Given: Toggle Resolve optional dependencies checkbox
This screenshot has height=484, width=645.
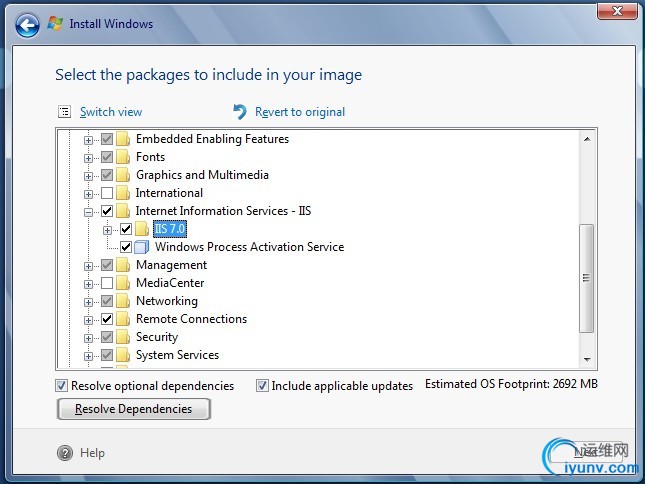Looking at the screenshot, I should point(62,386).
